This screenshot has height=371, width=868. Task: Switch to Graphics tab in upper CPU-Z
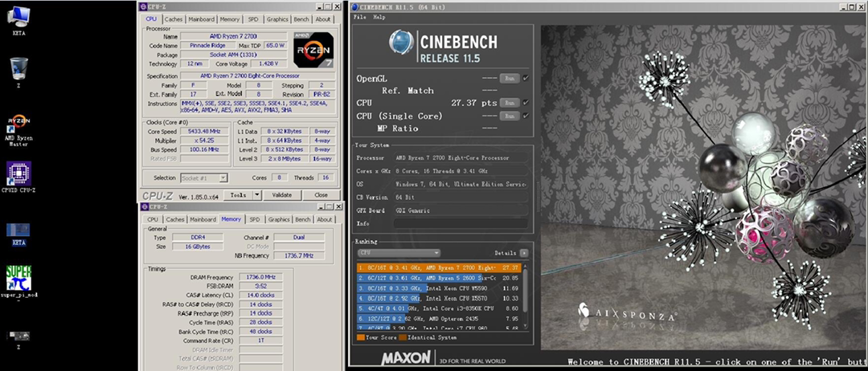click(277, 18)
